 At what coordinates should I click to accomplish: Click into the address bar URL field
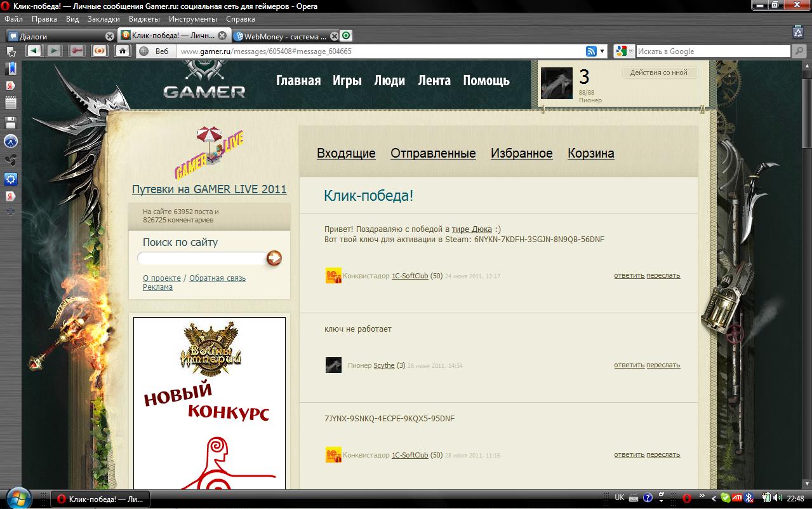click(381, 51)
